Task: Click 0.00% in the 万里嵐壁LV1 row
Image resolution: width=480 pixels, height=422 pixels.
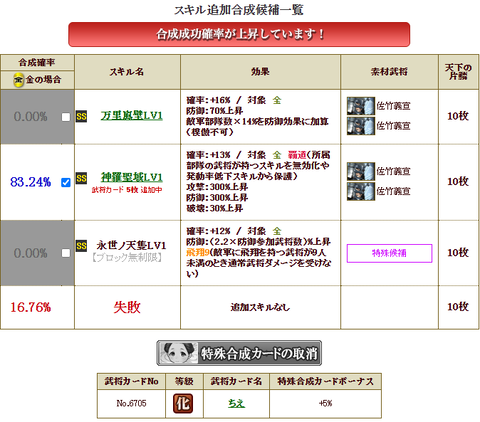Action: point(31,117)
